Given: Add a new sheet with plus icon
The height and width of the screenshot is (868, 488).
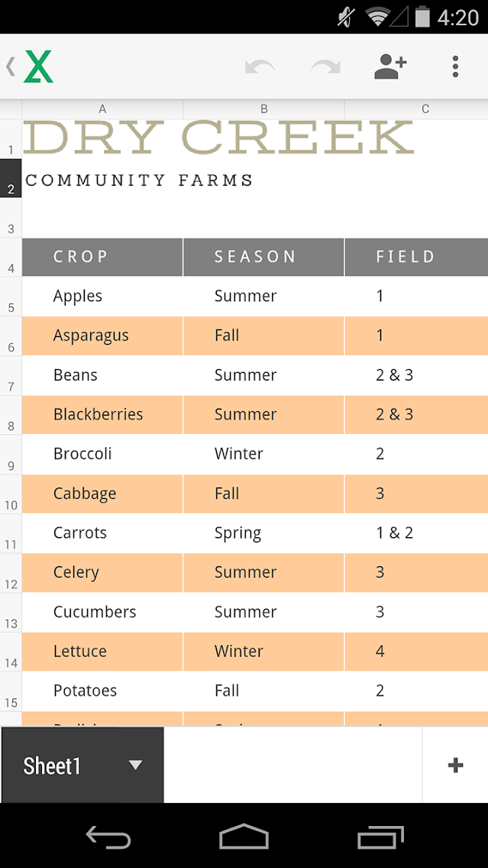Looking at the screenshot, I should tap(455, 765).
